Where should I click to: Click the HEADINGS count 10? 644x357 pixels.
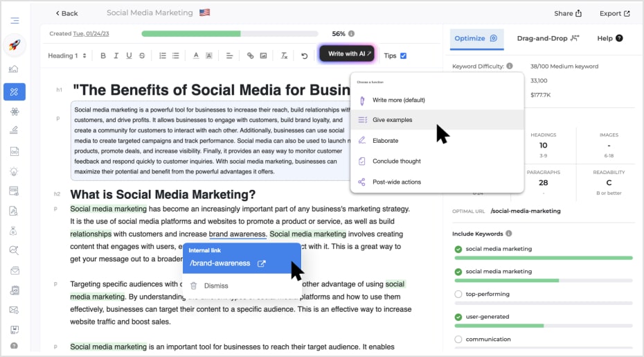[544, 145]
